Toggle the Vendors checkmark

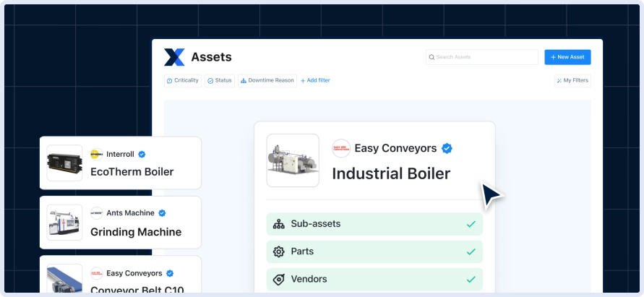point(471,280)
